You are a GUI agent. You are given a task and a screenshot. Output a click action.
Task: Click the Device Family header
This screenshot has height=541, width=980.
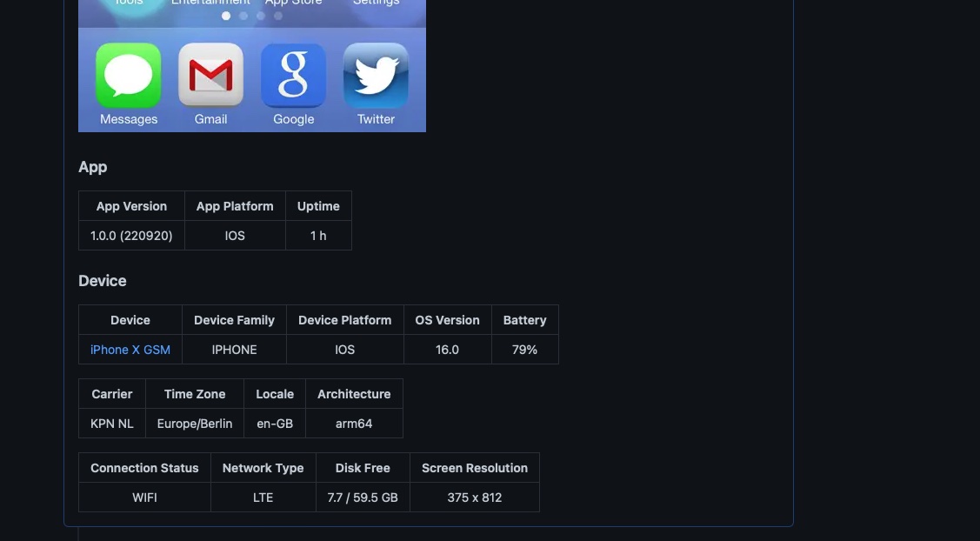pyautogui.click(x=235, y=319)
